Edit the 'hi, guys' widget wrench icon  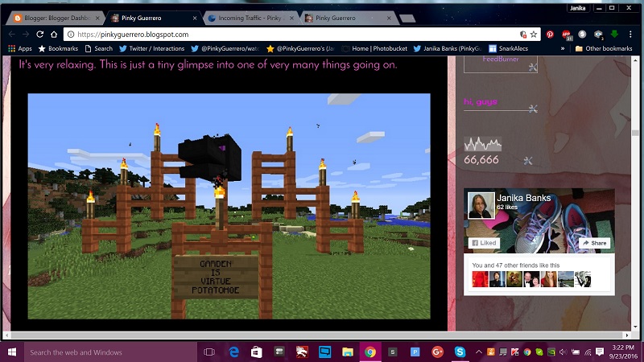(x=533, y=109)
